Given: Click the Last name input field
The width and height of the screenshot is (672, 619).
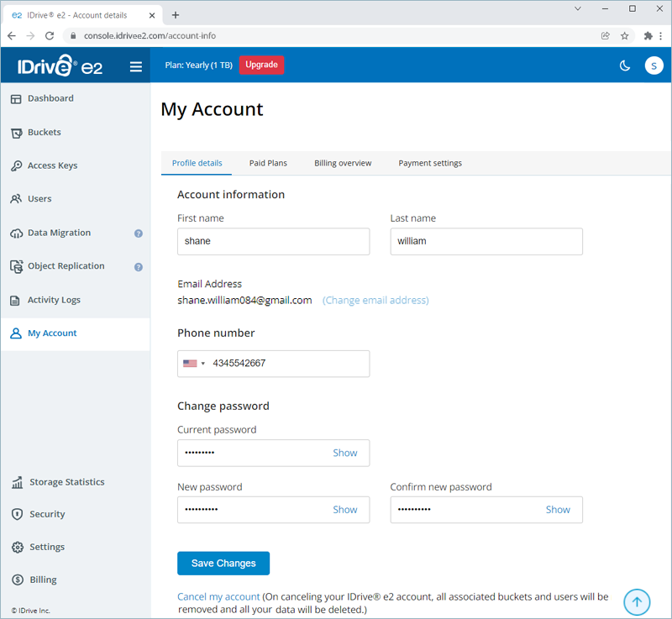Looking at the screenshot, I should pos(486,242).
